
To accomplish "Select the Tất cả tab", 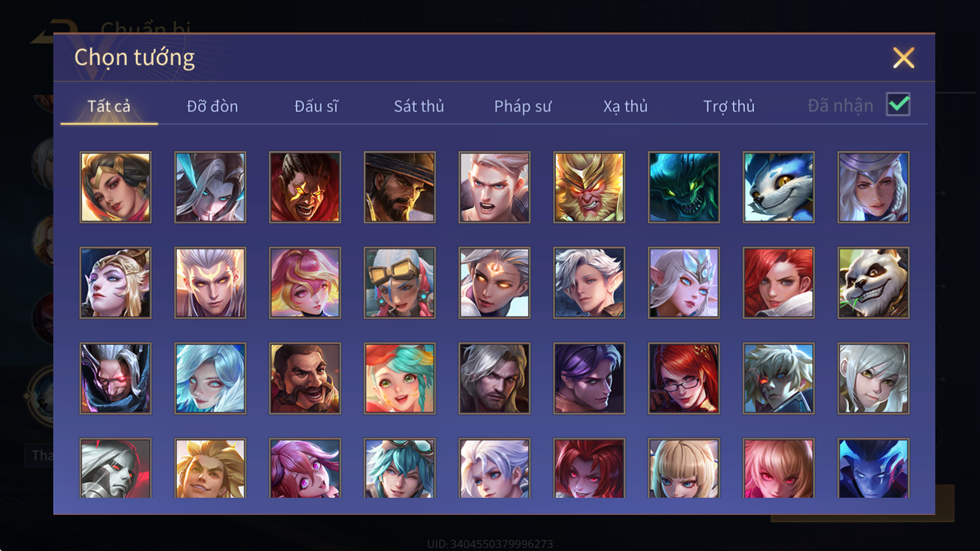I will 109,107.
